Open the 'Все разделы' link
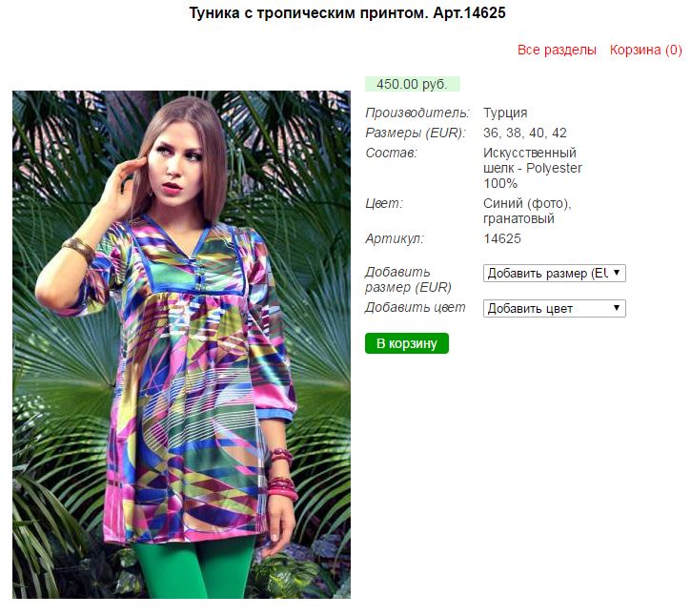 [557, 50]
